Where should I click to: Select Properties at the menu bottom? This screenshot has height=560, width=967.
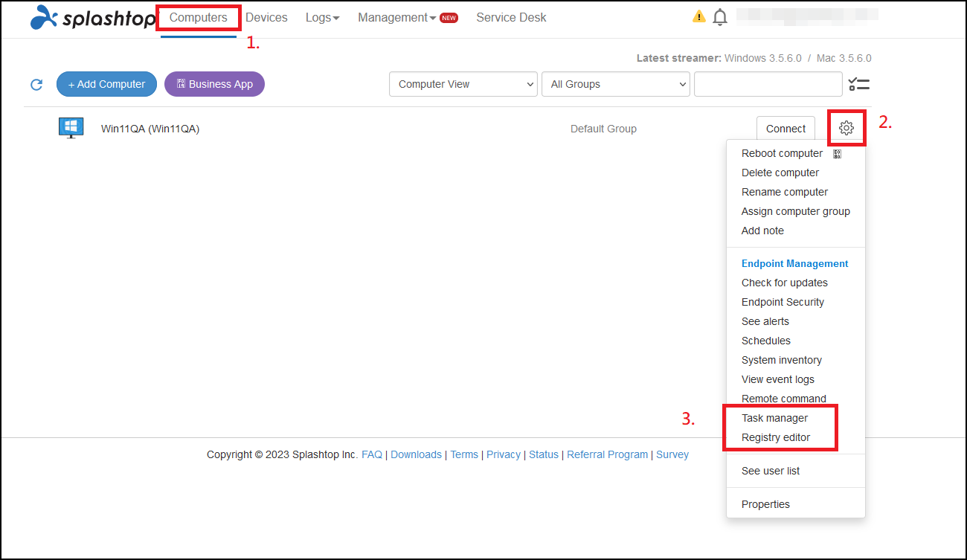[765, 504]
